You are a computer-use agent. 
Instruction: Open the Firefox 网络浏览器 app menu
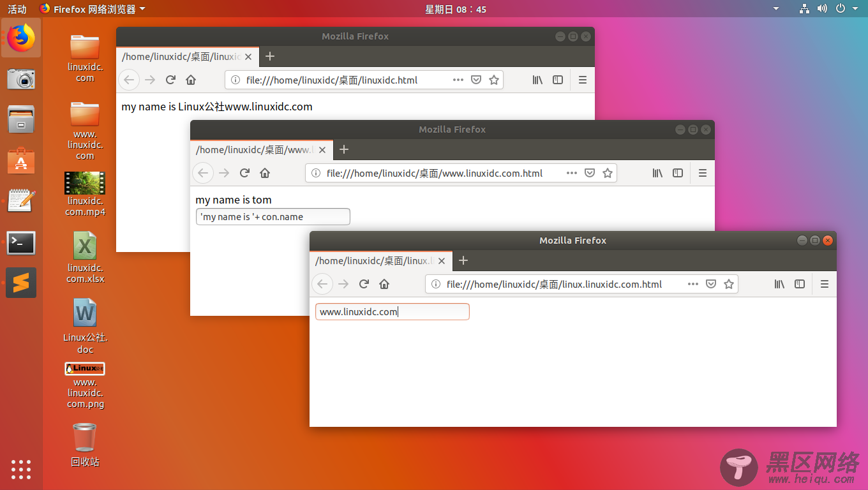click(x=93, y=9)
